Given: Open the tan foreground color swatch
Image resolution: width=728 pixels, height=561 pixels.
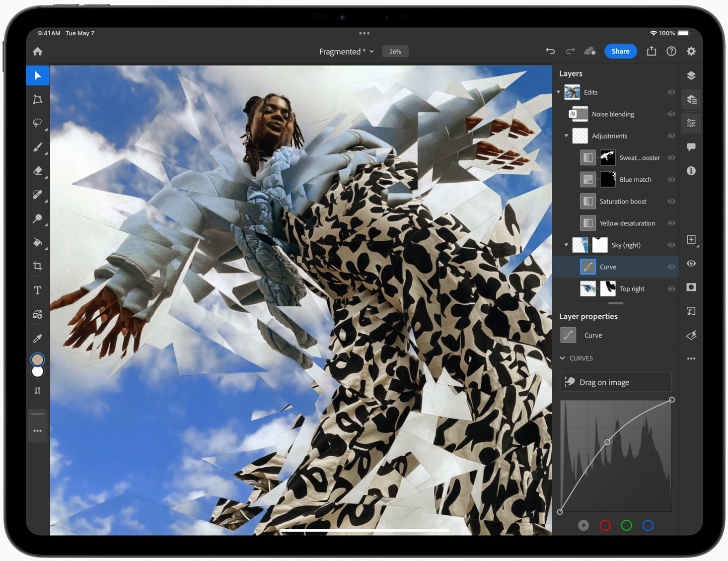Looking at the screenshot, I should [x=38, y=359].
